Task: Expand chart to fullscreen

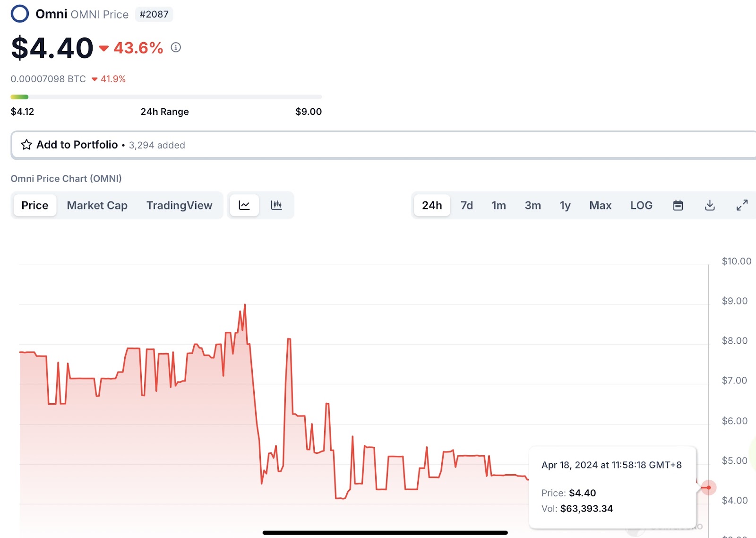Action: (742, 205)
